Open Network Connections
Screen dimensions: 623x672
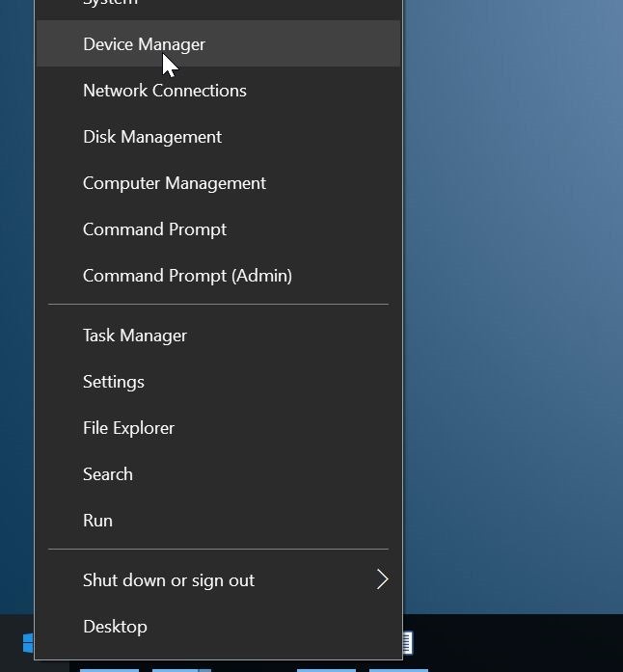[x=165, y=91]
